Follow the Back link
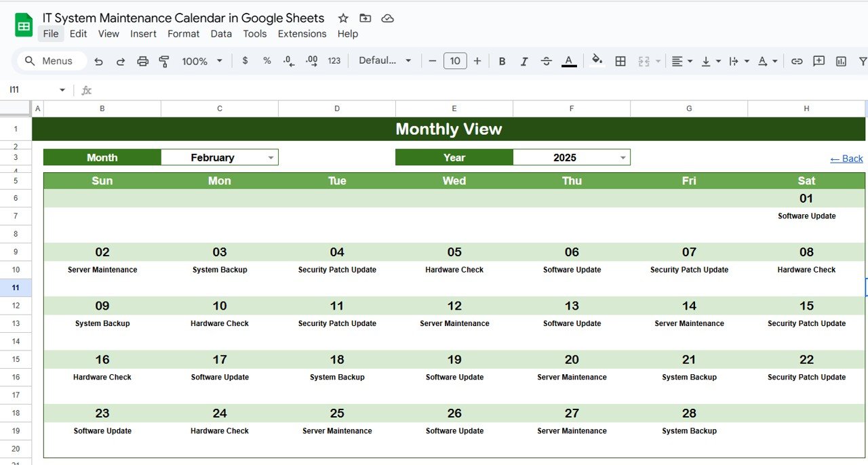 point(846,159)
